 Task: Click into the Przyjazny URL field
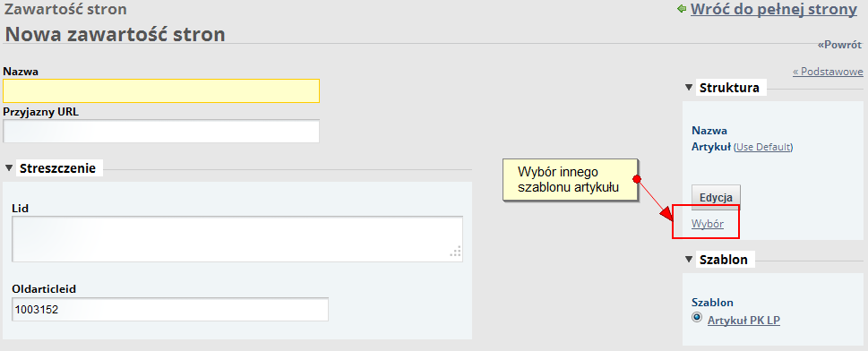point(161,132)
